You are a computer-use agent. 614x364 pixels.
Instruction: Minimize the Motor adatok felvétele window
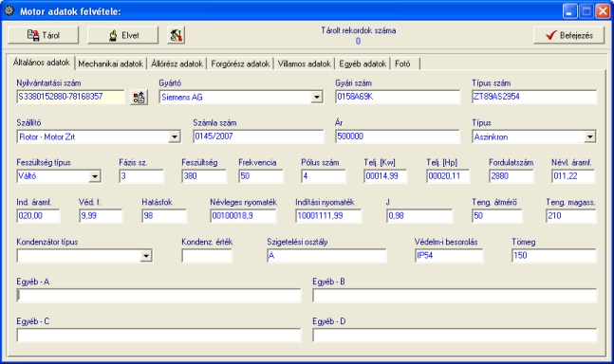(x=570, y=11)
